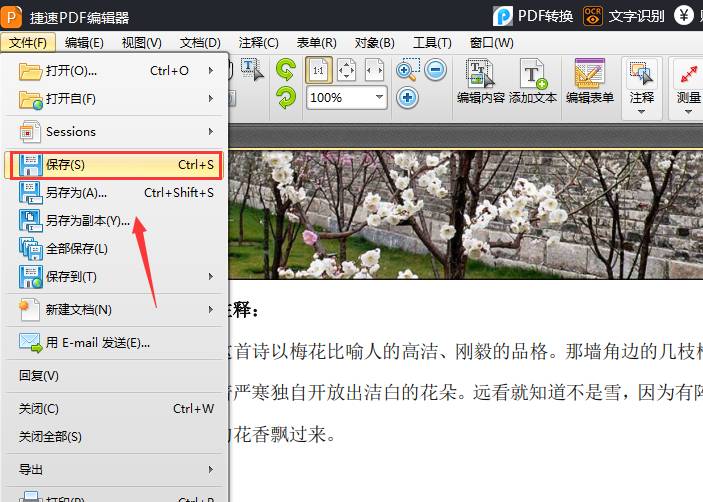Click the Sessions document icon
703x502 pixels.
click(30, 132)
